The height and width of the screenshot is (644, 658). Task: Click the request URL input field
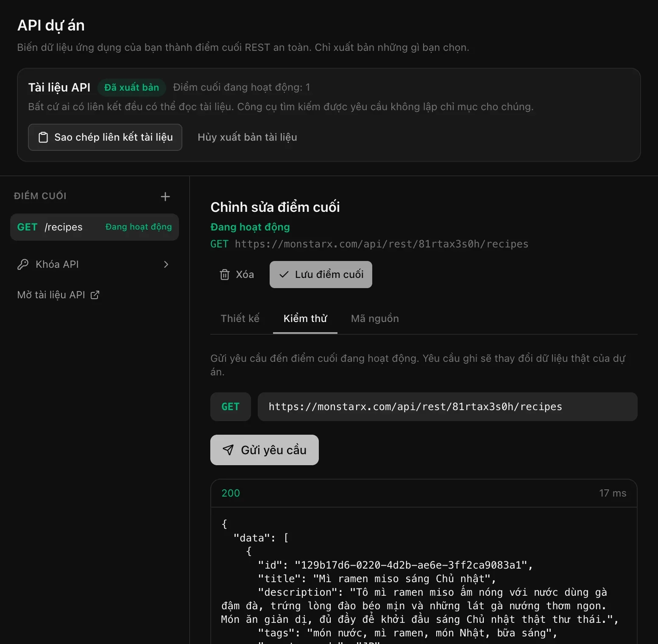pyautogui.click(x=448, y=407)
